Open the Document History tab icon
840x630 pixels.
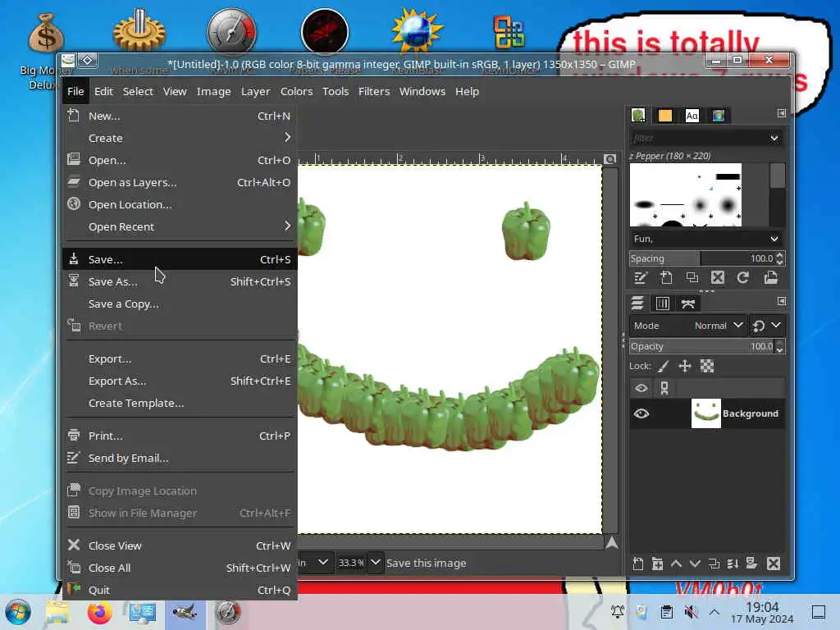[x=719, y=115]
